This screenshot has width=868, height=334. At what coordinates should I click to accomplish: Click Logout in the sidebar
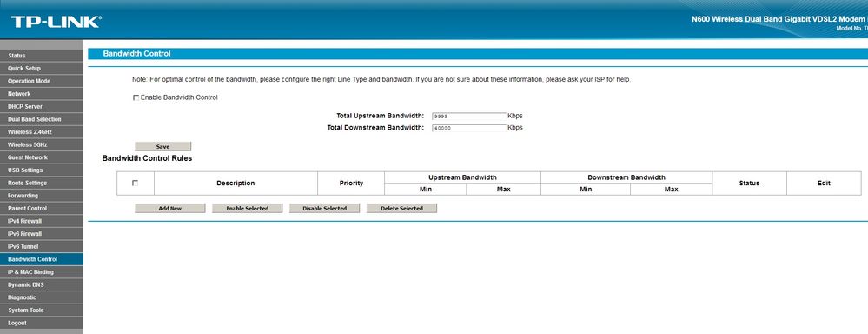[42, 323]
